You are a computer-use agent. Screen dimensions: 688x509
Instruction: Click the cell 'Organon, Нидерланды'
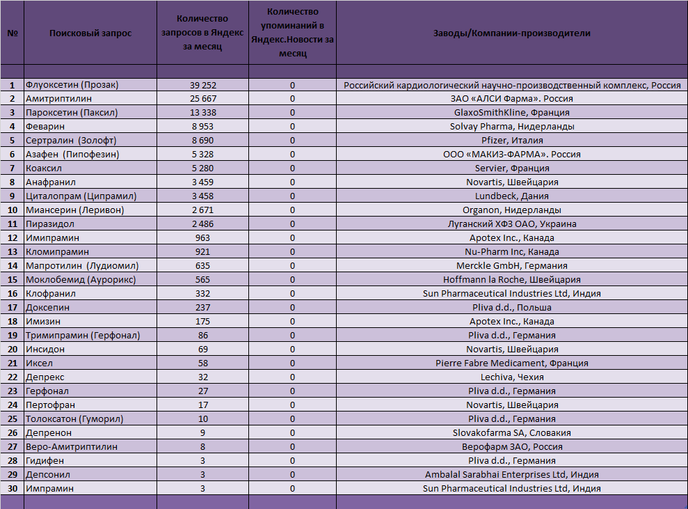coord(512,210)
